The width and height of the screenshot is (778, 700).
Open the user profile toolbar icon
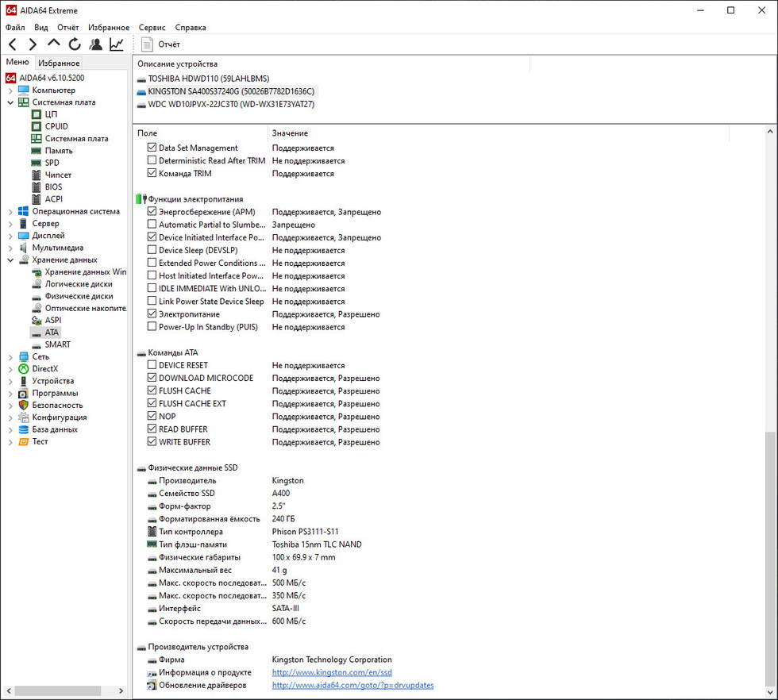[96, 44]
